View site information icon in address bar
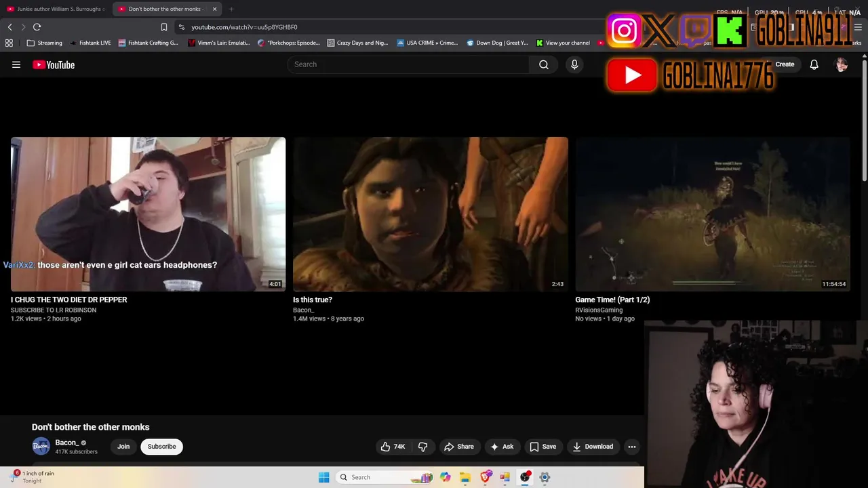Screen dimensions: 868x488 (x=181, y=27)
